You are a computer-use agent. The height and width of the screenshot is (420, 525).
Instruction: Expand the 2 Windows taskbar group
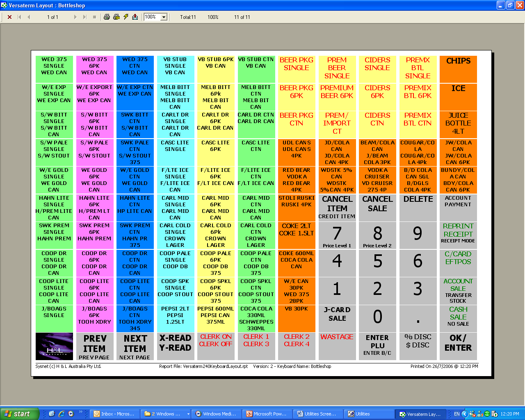(166, 414)
